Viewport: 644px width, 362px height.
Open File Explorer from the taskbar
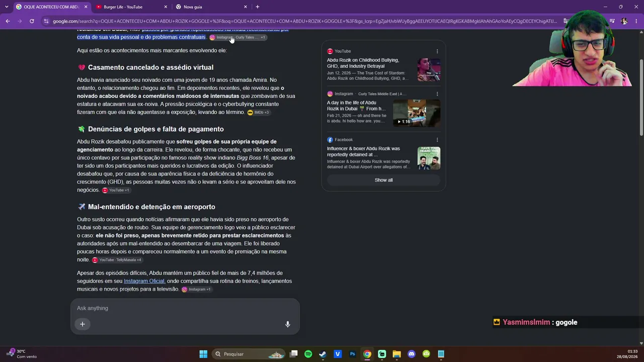pos(396,354)
